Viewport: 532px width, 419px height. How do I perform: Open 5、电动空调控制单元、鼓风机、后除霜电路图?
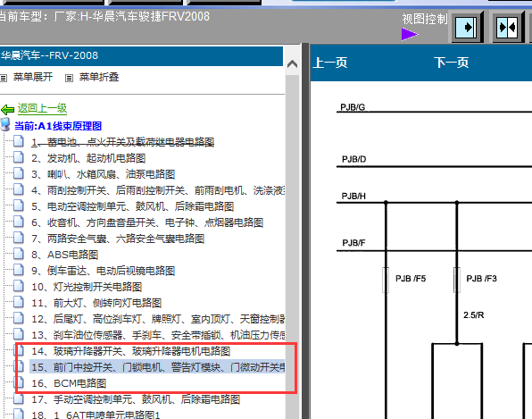click(133, 206)
